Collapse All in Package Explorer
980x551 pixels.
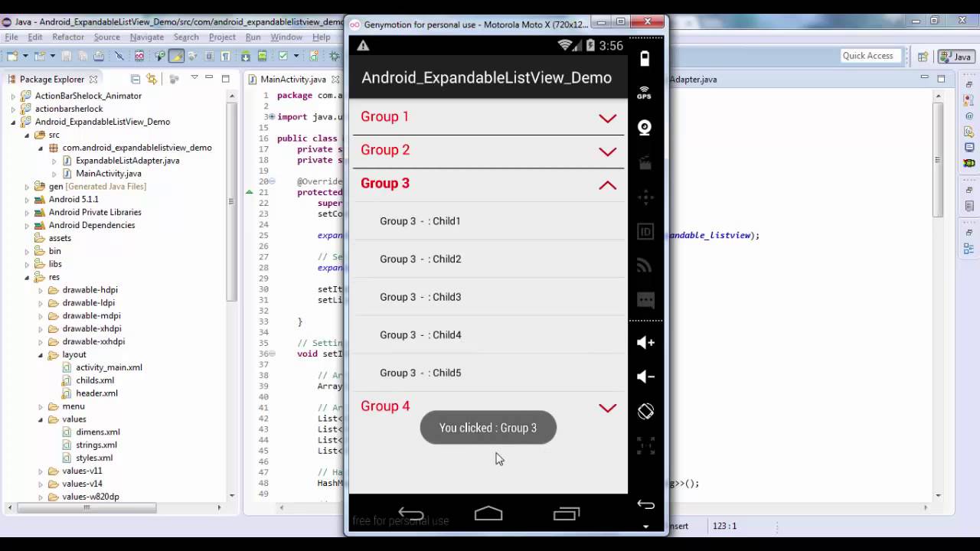[x=136, y=79]
